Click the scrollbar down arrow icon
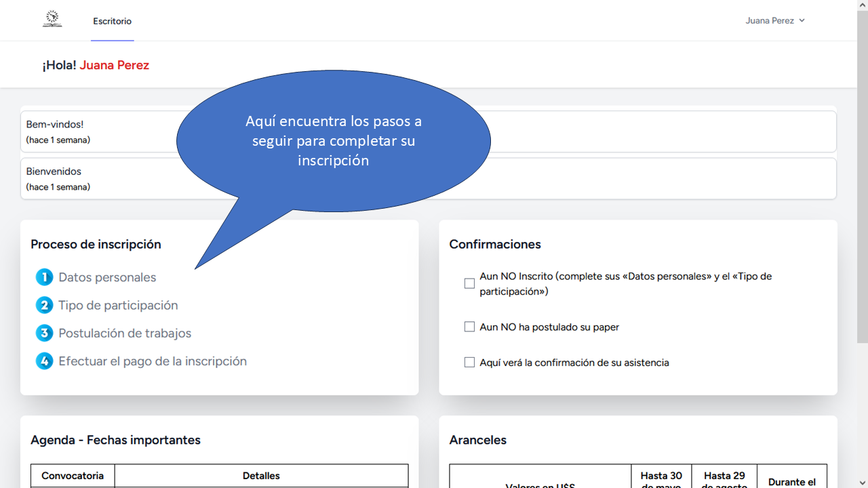This screenshot has height=488, width=868. click(863, 483)
